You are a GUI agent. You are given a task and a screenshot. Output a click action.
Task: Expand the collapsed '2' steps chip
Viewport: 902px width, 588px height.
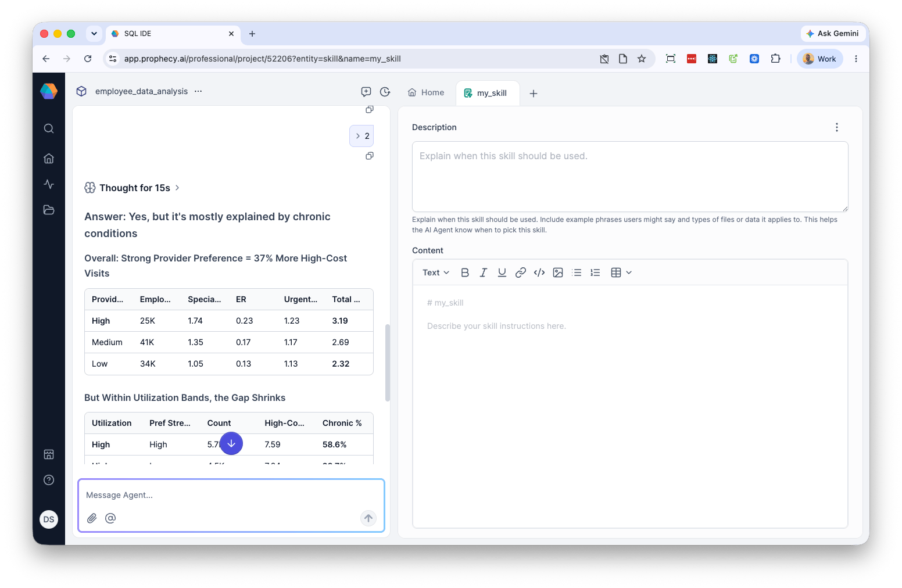[x=361, y=136]
